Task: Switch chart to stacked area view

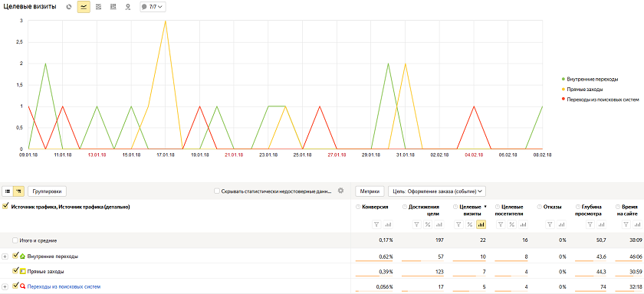Action: click(98, 7)
